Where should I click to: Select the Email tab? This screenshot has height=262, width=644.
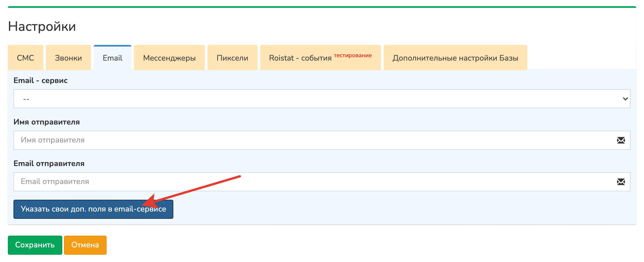[112, 58]
